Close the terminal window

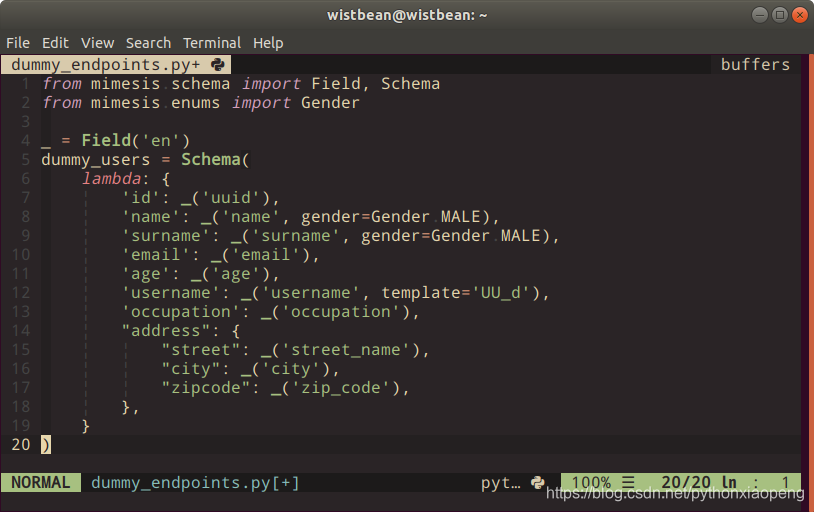click(799, 15)
